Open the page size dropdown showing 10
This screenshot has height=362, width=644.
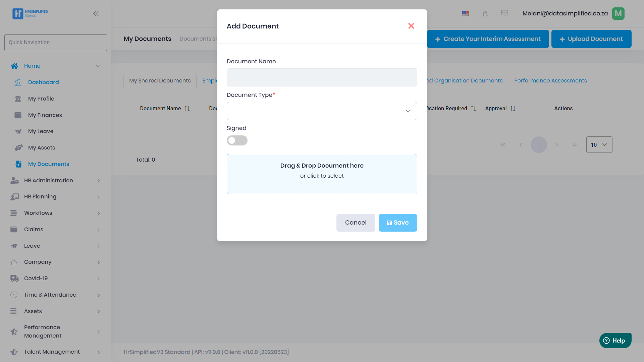[x=599, y=145]
